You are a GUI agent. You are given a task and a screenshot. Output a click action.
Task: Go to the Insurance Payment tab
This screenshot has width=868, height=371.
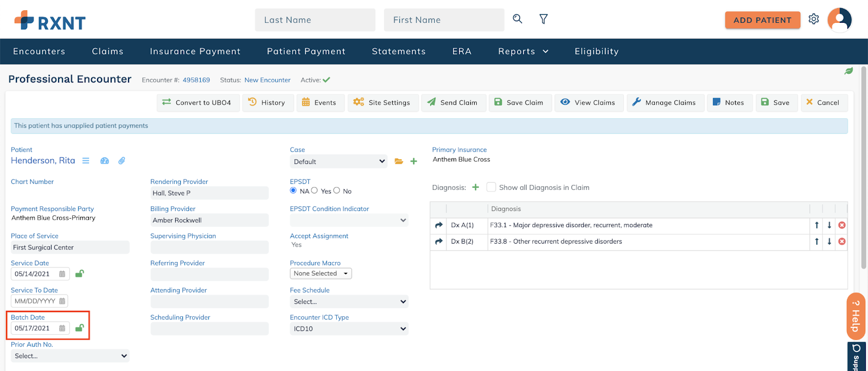click(x=195, y=52)
